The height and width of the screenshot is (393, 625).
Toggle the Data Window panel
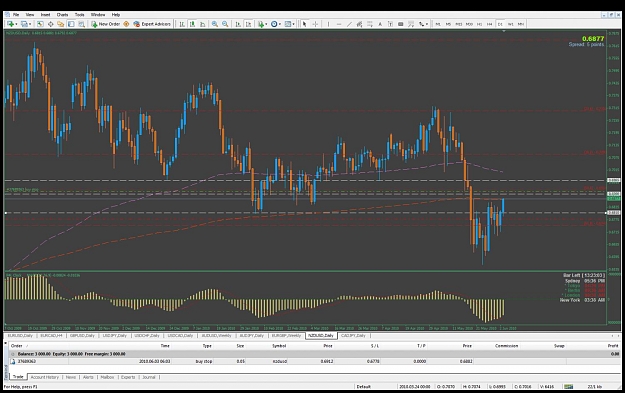coord(51,24)
